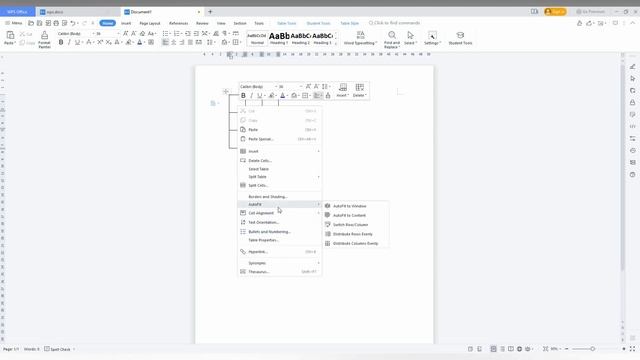The image size is (640, 360).
Task: Click the Print icon in quick access bar
Action: coord(56,23)
